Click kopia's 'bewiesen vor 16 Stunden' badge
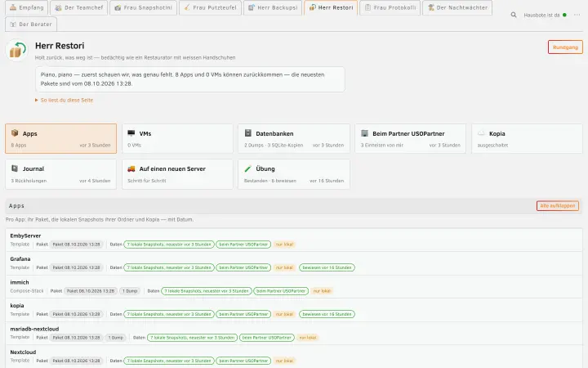The image size is (588, 368). [327, 314]
